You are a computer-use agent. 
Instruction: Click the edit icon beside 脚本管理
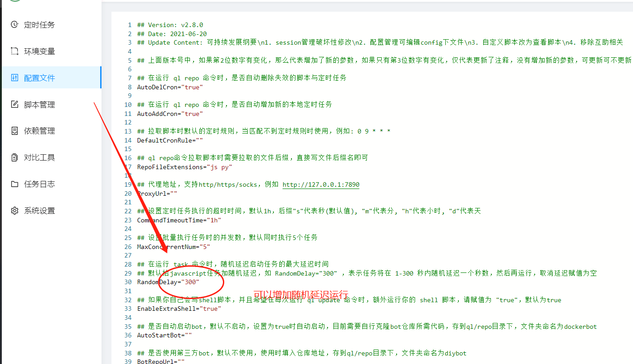(15, 105)
